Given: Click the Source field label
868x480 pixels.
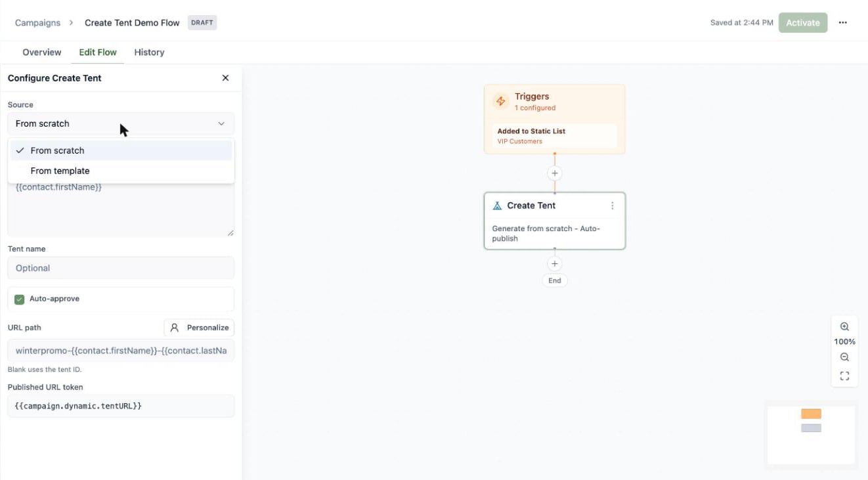Looking at the screenshot, I should 20,105.
